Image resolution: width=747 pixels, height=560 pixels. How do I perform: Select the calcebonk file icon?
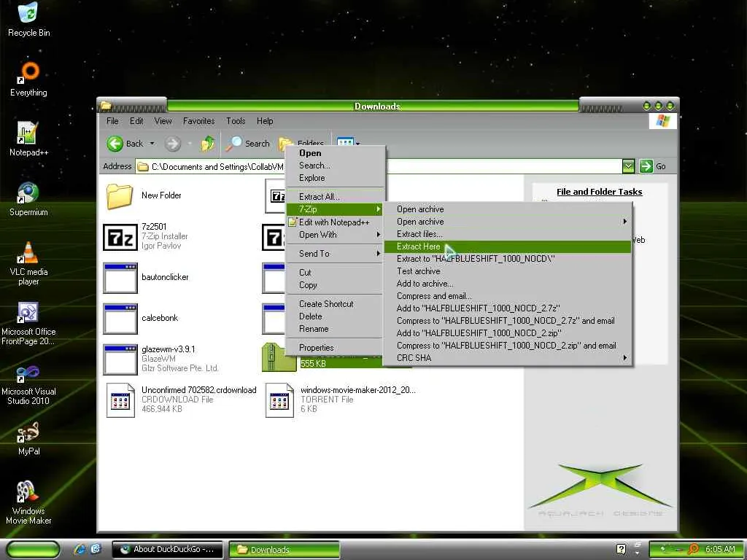point(120,319)
